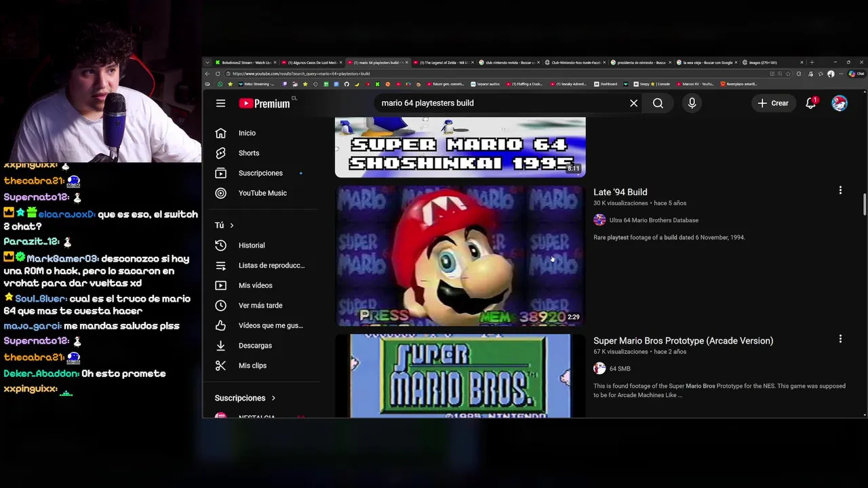Click the Late '94 Build video title
Image resolution: width=868 pixels, height=488 pixels.
click(x=620, y=192)
